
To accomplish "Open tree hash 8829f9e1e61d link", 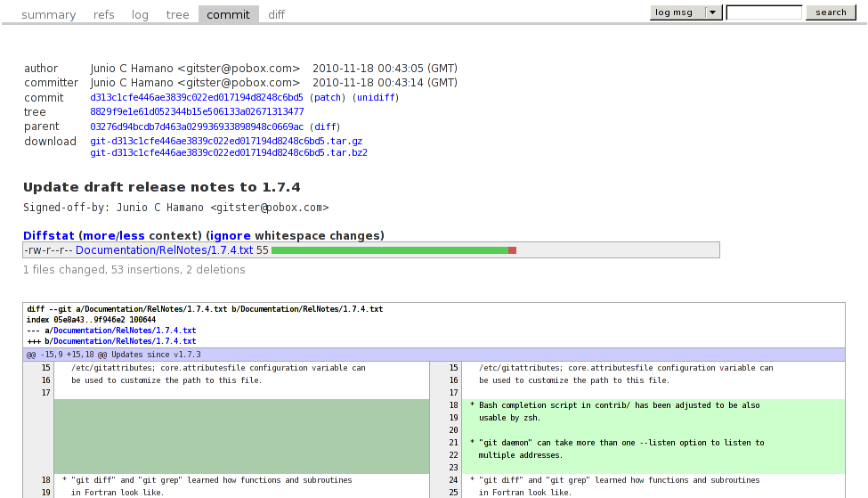I will (x=197, y=112).
